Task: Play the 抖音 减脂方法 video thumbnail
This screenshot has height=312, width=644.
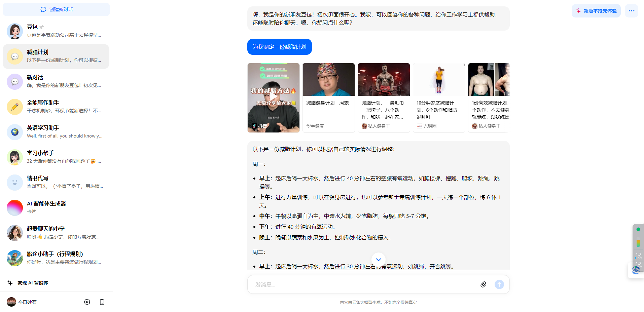Action: point(273,97)
